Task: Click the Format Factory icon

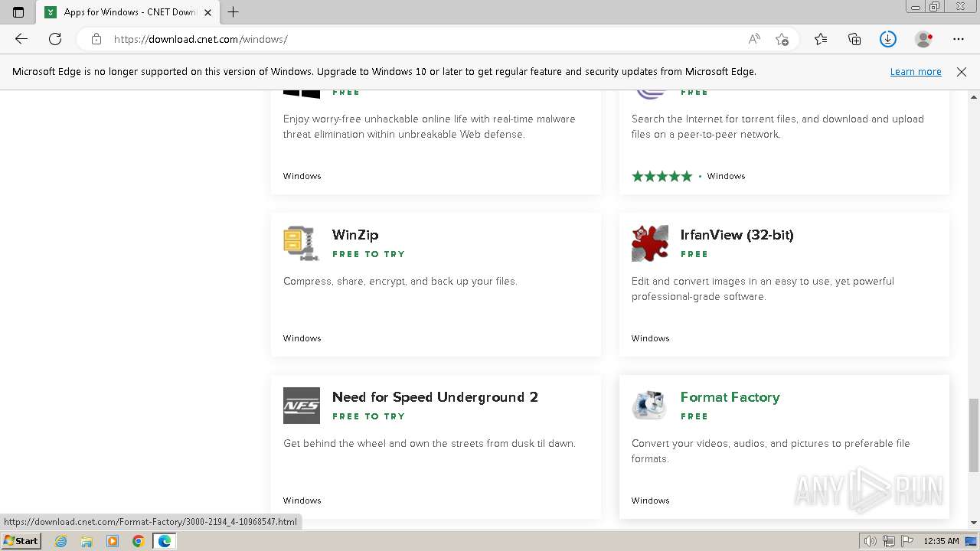Action: pos(650,406)
